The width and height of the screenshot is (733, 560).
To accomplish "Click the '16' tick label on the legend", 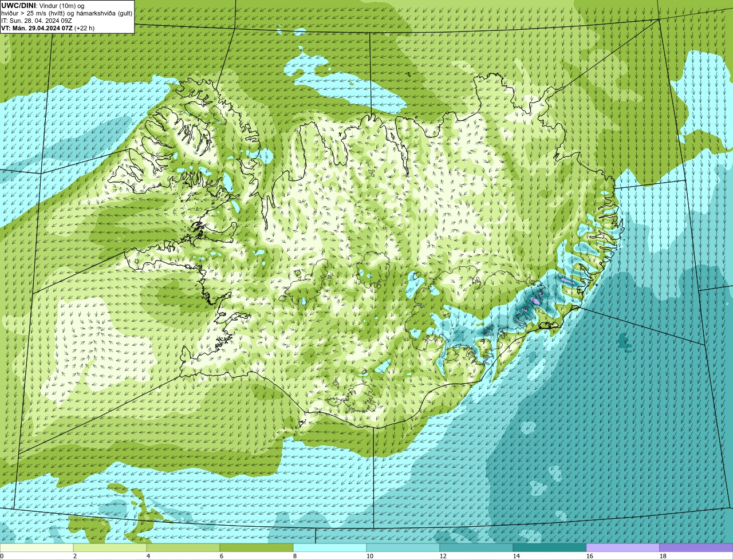I will point(590,556).
